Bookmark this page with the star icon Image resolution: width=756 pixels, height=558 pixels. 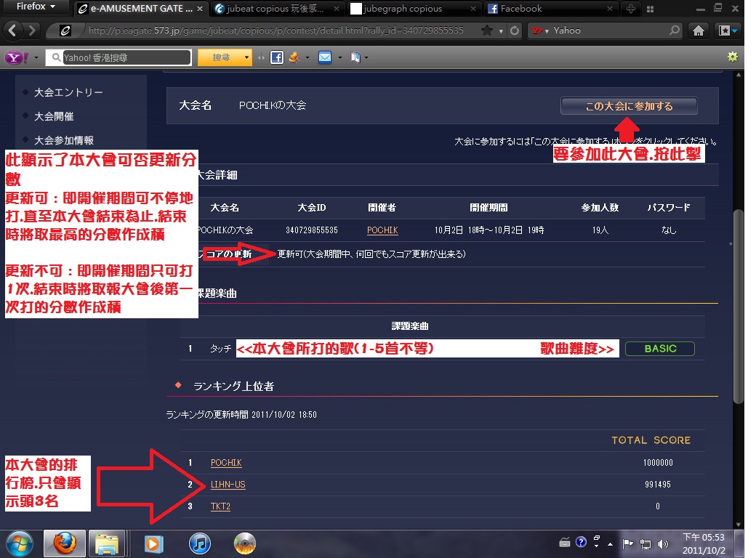[485, 31]
